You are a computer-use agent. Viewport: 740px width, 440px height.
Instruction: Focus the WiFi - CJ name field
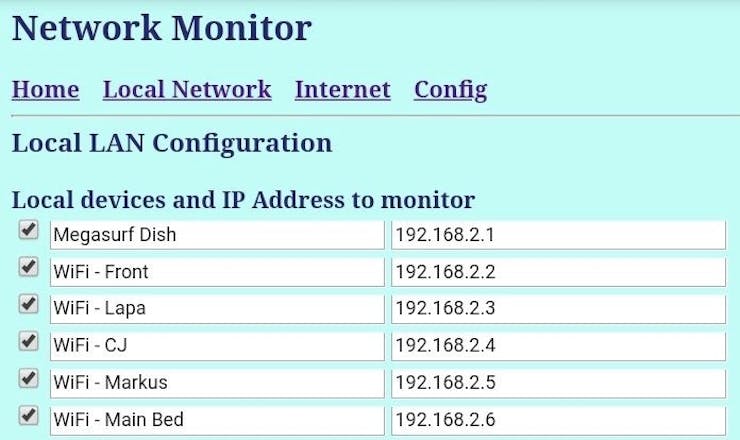click(217, 346)
